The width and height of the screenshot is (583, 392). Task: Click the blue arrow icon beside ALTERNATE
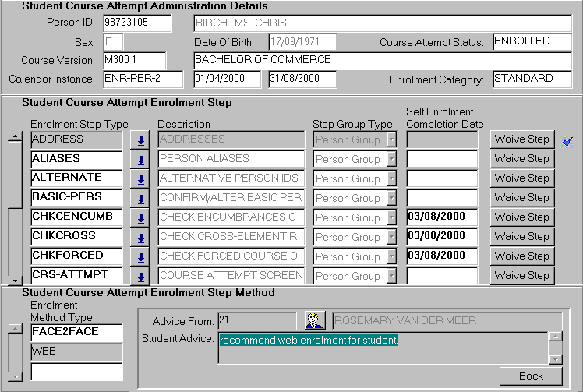click(140, 179)
